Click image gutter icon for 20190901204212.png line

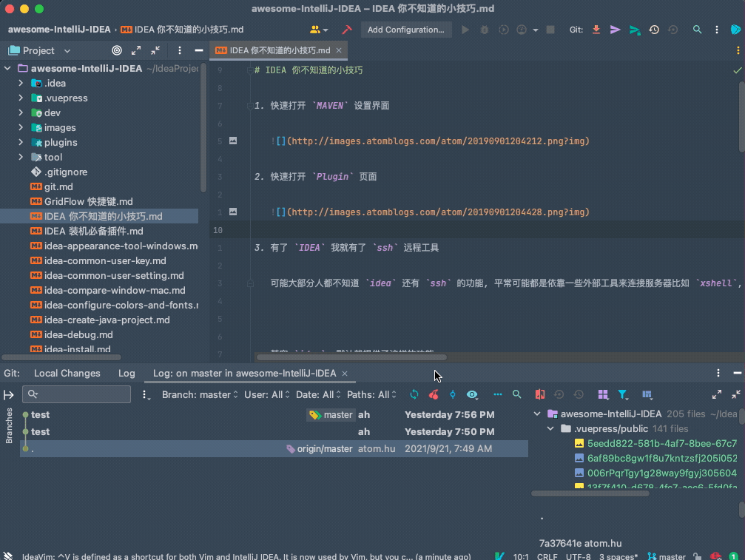tap(233, 141)
